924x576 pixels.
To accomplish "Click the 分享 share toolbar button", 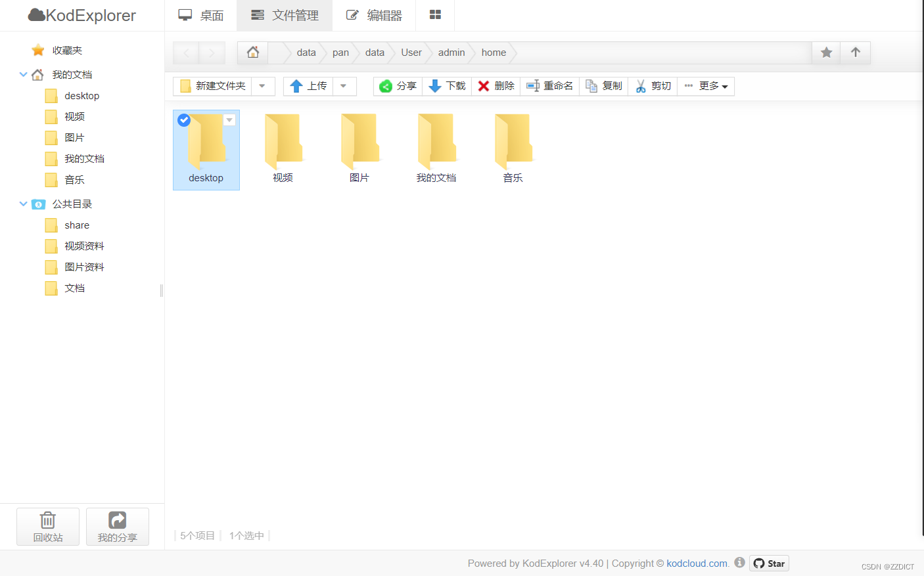I will [398, 86].
